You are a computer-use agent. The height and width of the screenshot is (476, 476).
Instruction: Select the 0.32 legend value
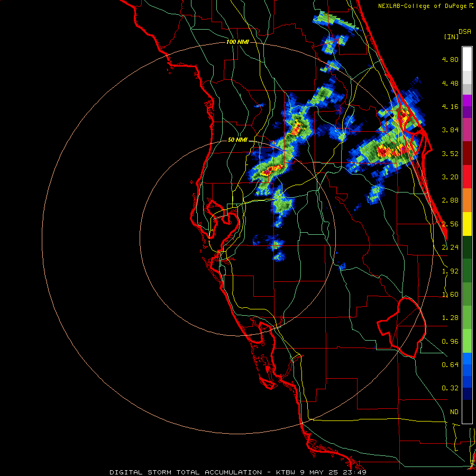click(450, 388)
